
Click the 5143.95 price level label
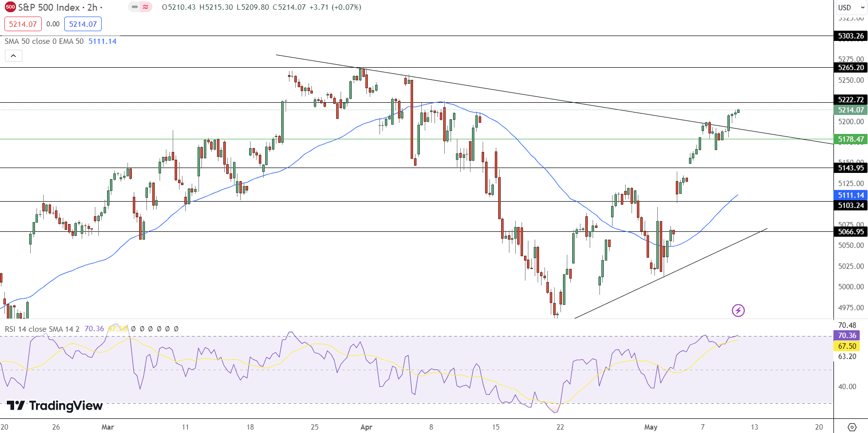click(850, 168)
